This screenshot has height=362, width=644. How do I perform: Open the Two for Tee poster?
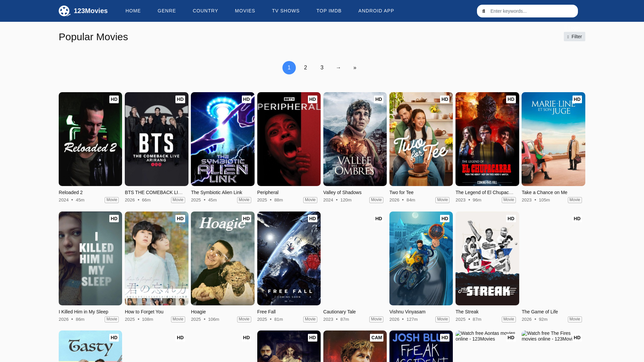[x=421, y=139]
